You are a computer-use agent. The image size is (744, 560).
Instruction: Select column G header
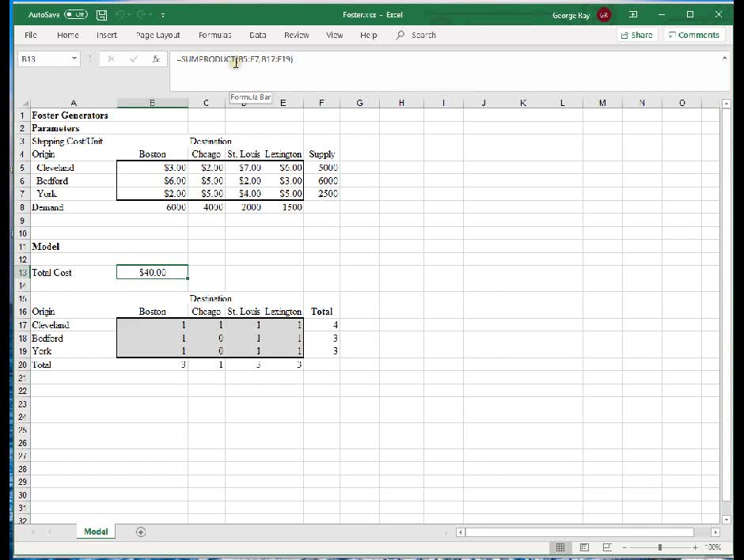point(359,103)
